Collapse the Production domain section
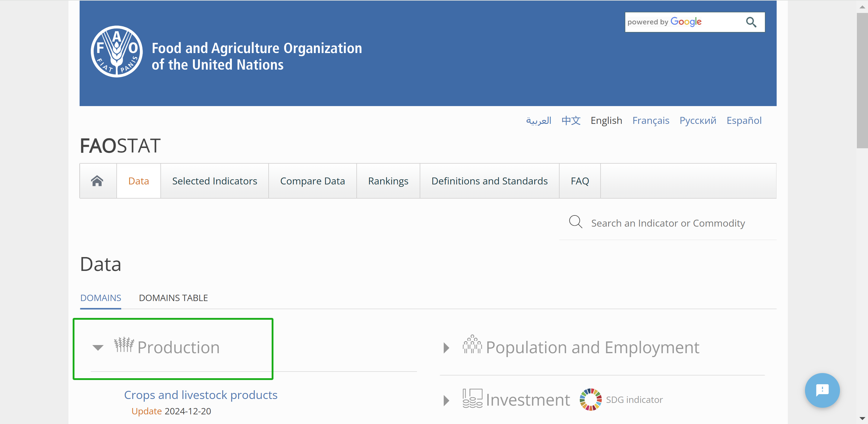This screenshot has height=424, width=868. [98, 347]
